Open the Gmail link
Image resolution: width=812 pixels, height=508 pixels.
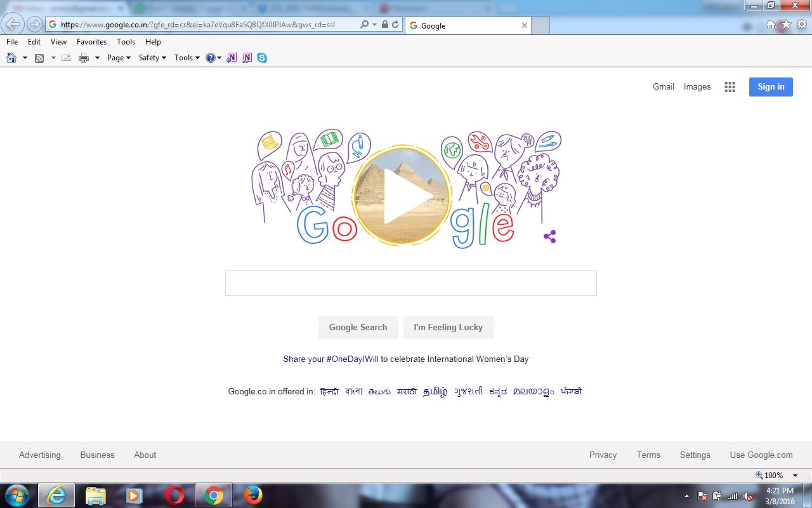point(664,87)
